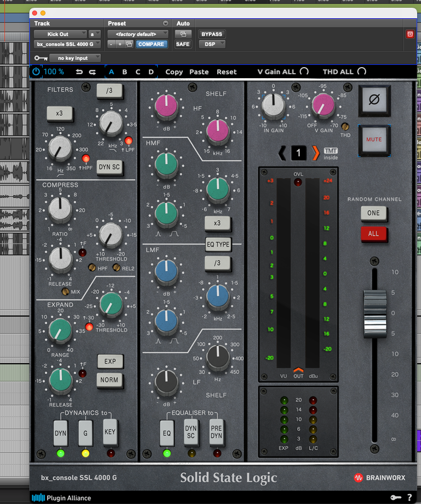The image size is (421, 504).
Task: Click the REL2 trim screw
Action: (116, 267)
